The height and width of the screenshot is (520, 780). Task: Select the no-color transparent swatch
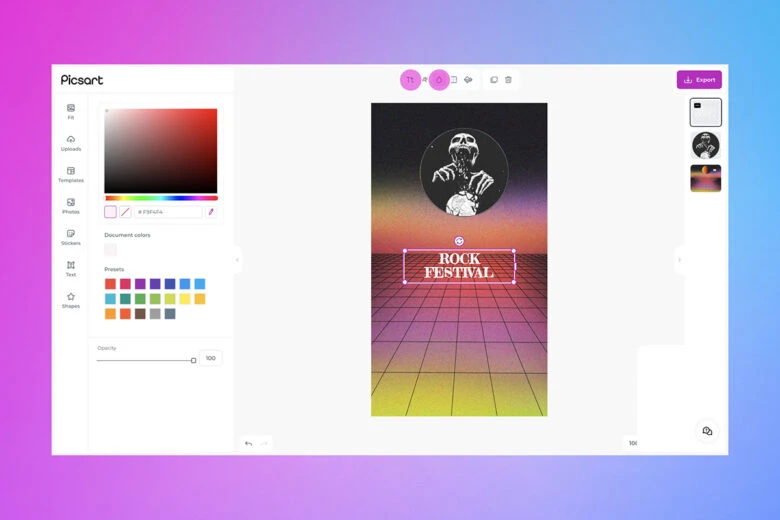click(x=125, y=212)
